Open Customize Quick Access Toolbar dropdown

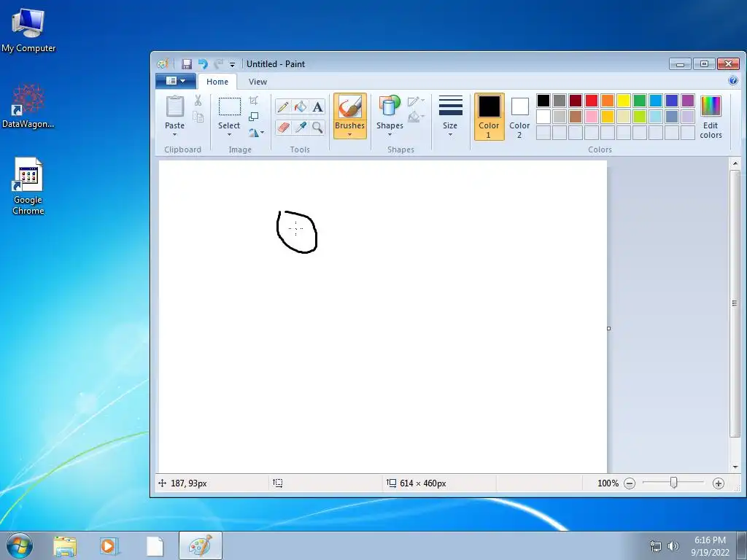point(232,64)
